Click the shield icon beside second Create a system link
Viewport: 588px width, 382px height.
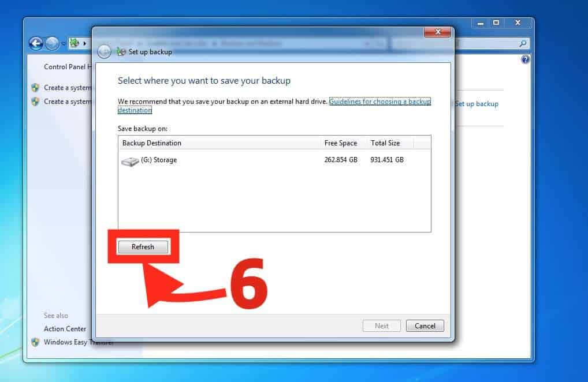click(35, 102)
